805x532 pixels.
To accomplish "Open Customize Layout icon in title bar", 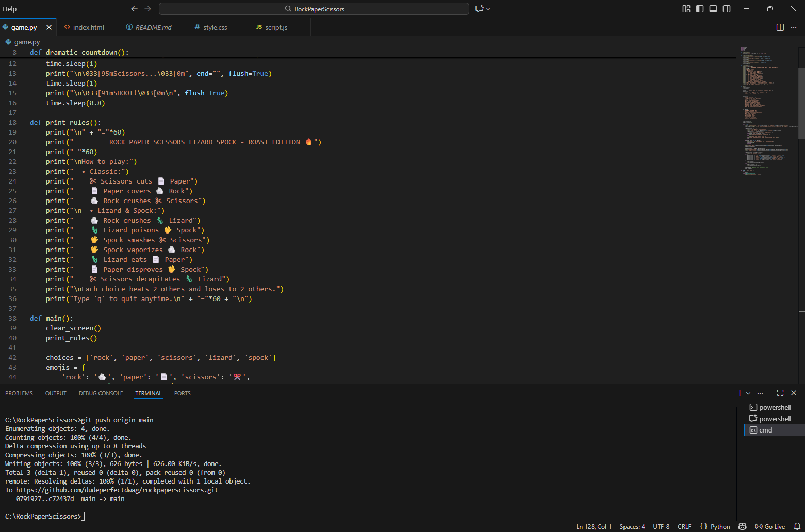I will [x=686, y=9].
